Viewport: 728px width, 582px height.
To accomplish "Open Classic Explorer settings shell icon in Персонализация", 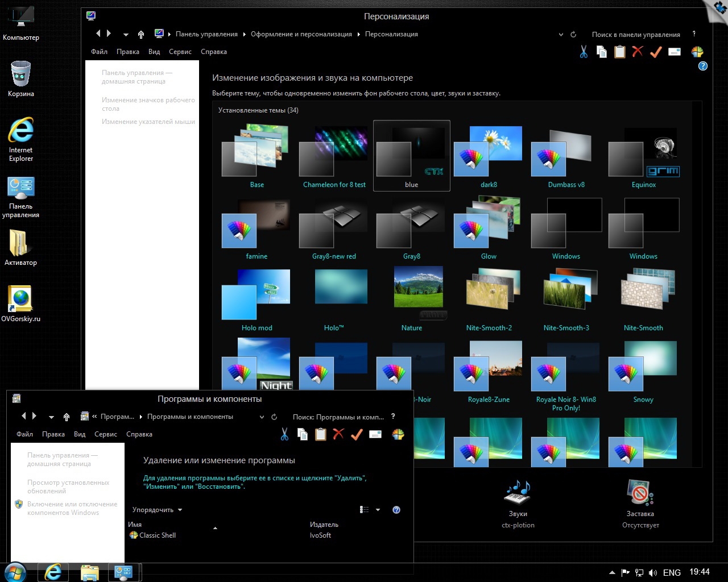I will pyautogui.click(x=697, y=52).
